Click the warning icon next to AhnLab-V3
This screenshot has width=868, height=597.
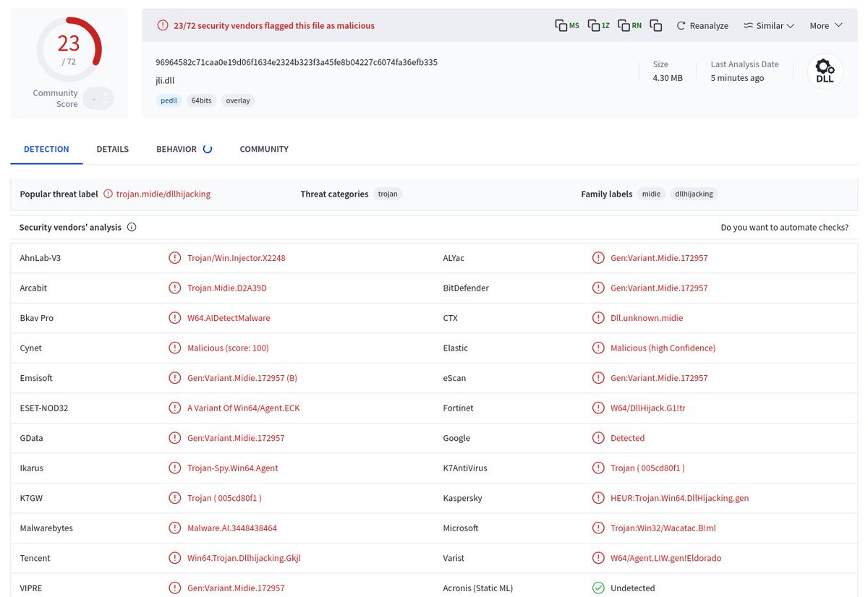tap(174, 257)
